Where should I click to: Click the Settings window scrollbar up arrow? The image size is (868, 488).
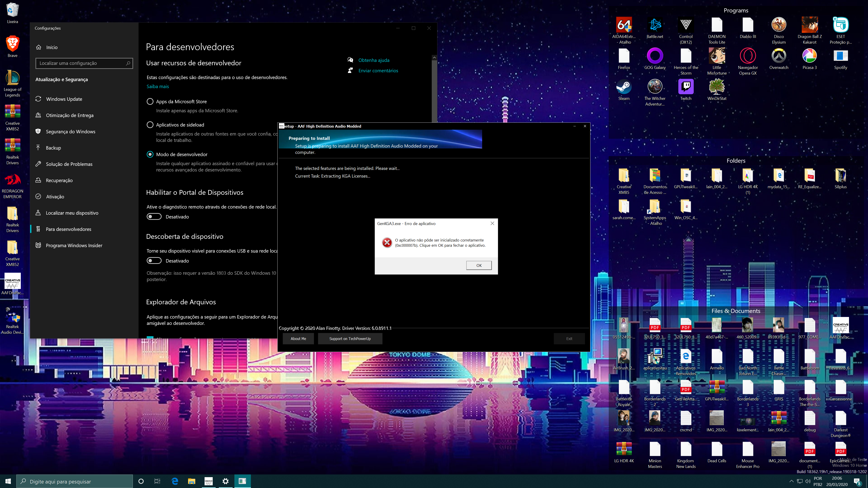pos(434,58)
